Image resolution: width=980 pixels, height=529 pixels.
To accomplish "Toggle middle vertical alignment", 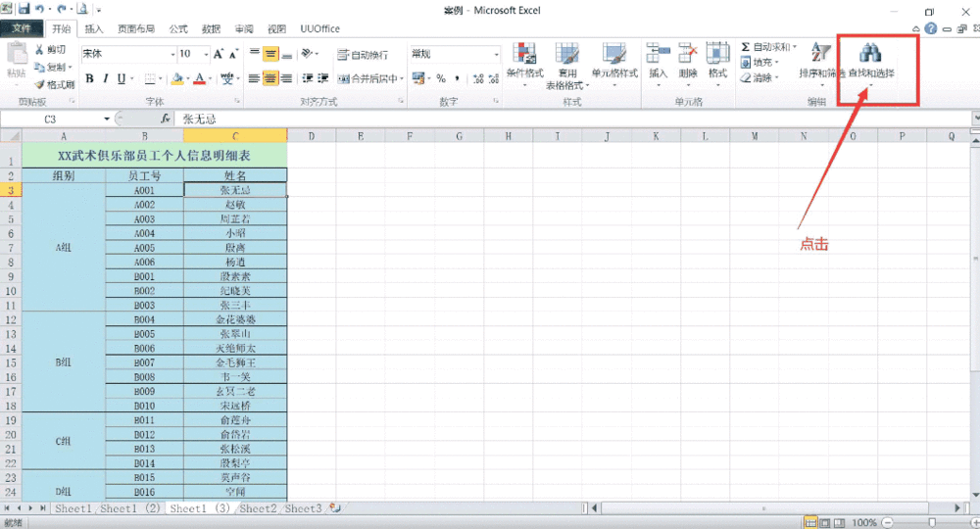I will 270,54.
